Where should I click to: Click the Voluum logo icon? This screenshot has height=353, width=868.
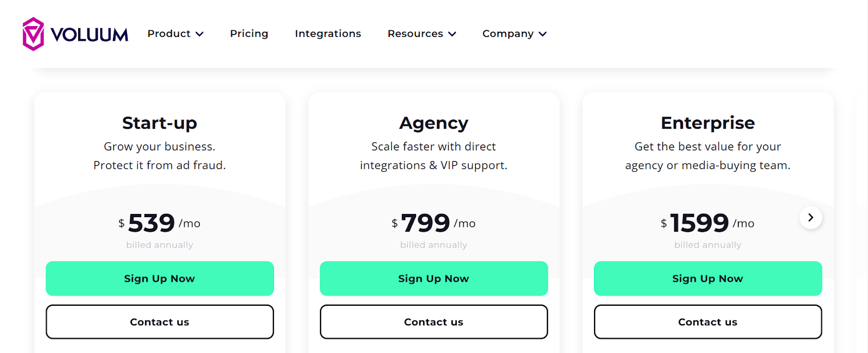tap(33, 34)
